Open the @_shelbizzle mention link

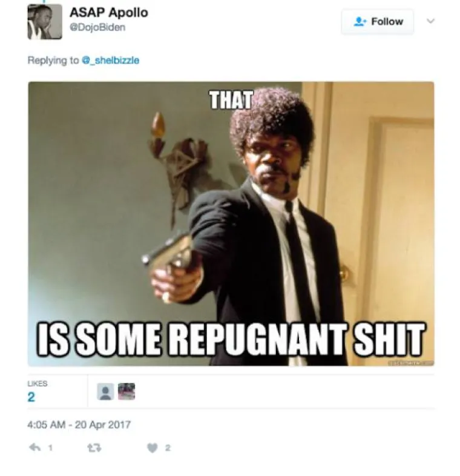[111, 61]
